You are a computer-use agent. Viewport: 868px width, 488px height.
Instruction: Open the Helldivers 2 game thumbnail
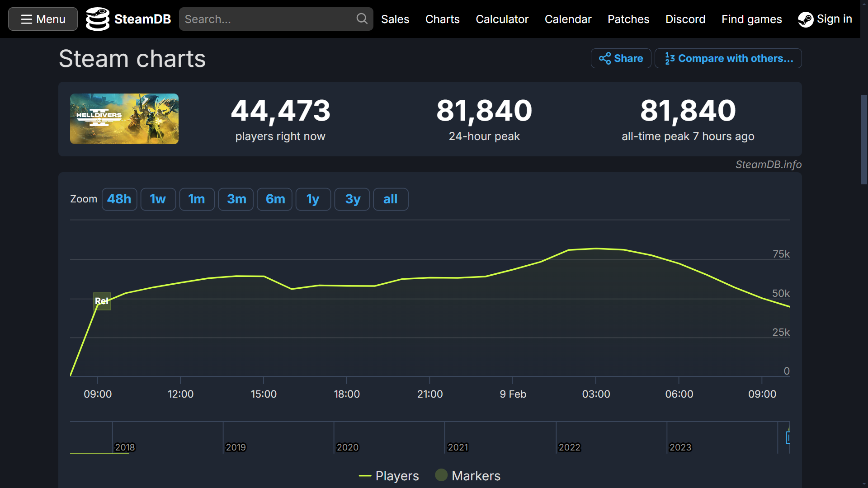(x=124, y=119)
